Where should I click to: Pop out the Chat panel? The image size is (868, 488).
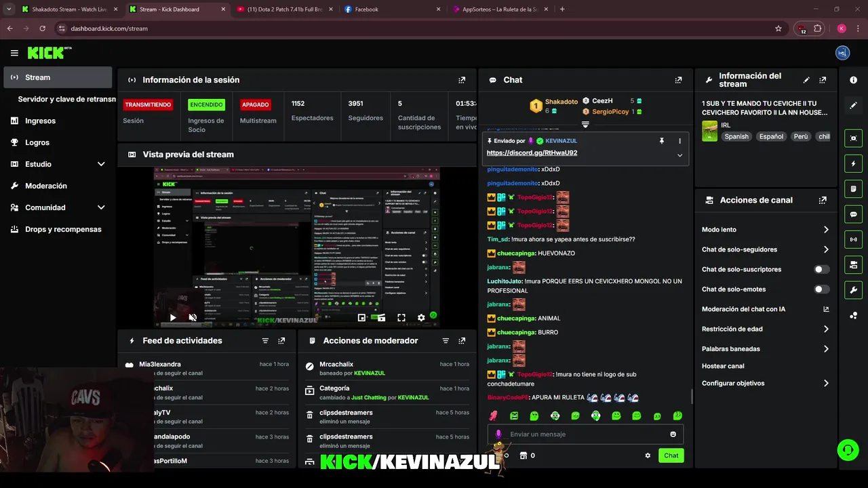click(x=678, y=80)
